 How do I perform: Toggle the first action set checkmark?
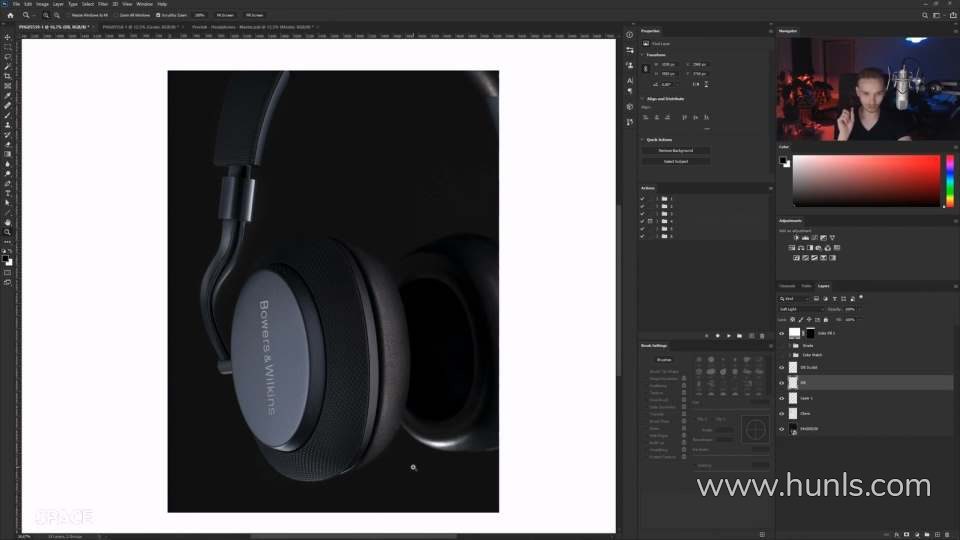[642, 198]
